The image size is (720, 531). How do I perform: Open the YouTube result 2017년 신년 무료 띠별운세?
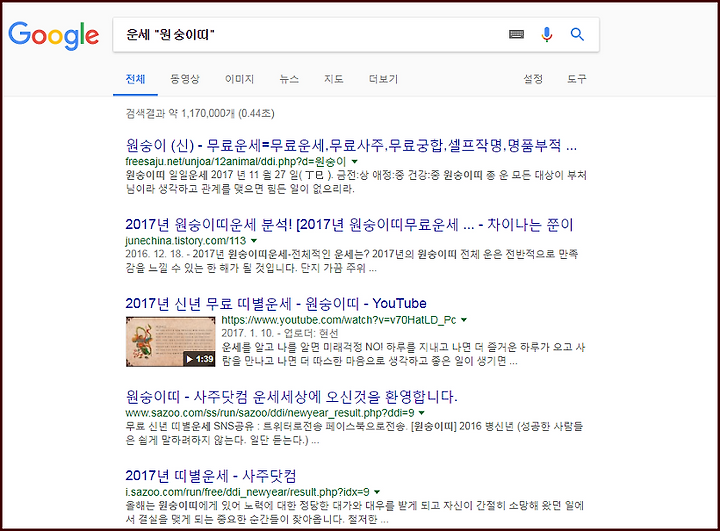click(276, 304)
